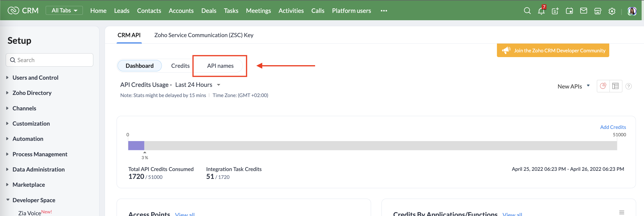
Task: Expand Zoho Directory section
Action: (x=32, y=93)
